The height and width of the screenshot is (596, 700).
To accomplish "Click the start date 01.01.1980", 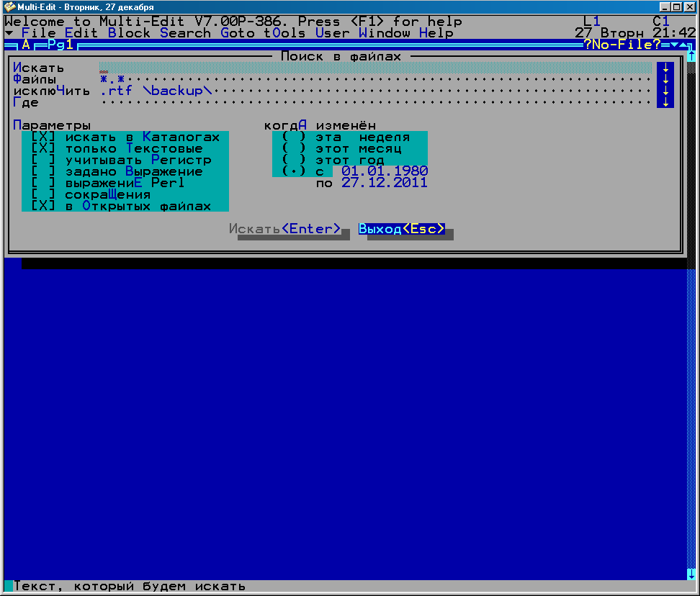I will coord(385,171).
